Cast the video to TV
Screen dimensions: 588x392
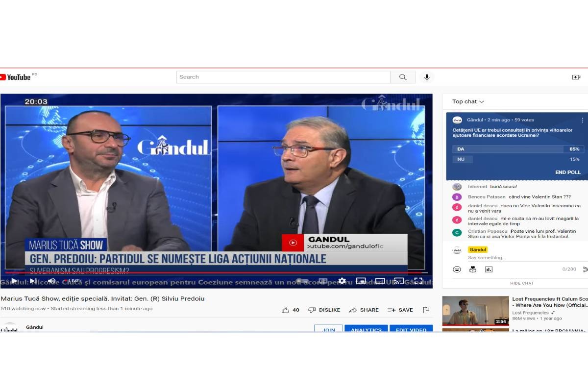(399, 281)
